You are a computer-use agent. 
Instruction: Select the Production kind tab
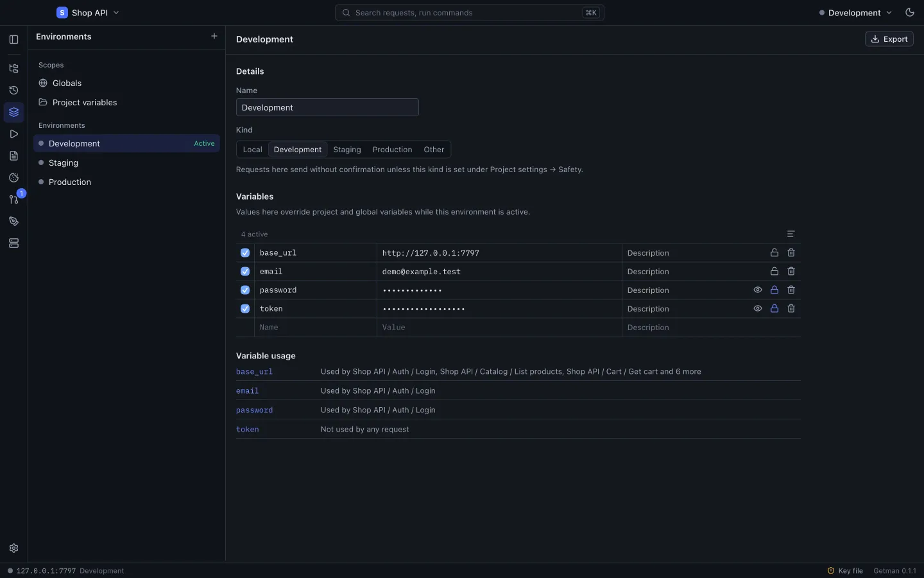point(392,150)
